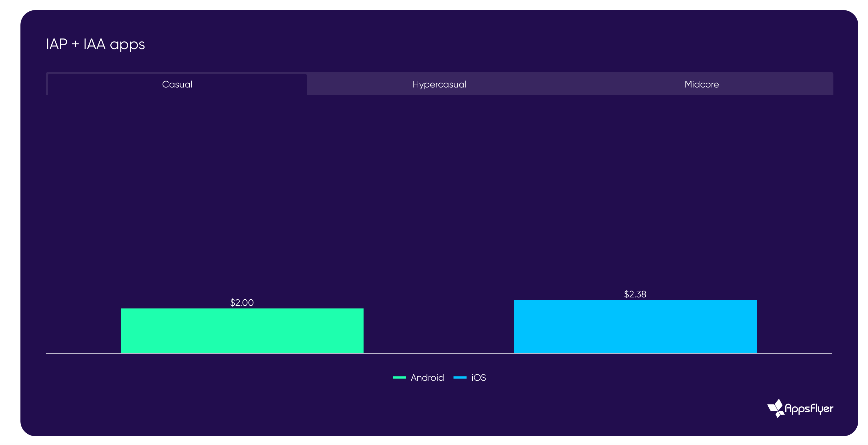
Task: Click the $2.38 value label
Action: click(x=635, y=294)
